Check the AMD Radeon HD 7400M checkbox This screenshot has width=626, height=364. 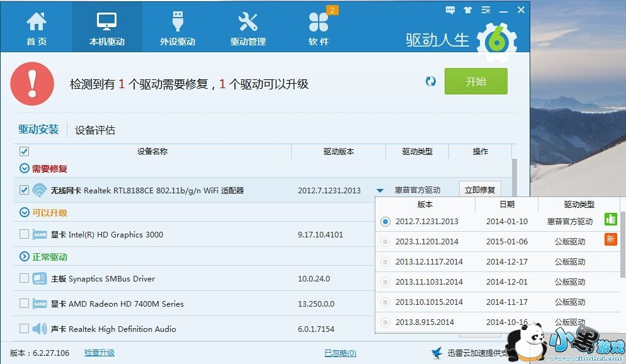(24, 304)
